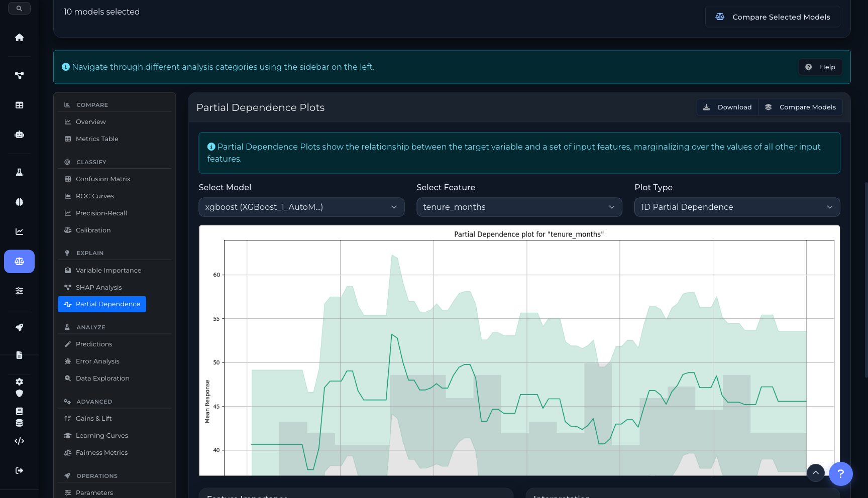
Task: Click the search icon at top left
Action: (x=19, y=9)
